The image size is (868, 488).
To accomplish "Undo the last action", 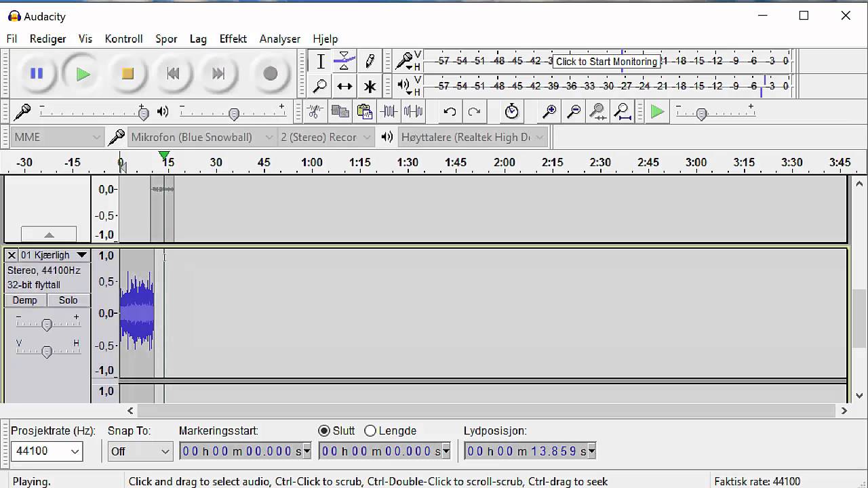I will click(x=449, y=111).
